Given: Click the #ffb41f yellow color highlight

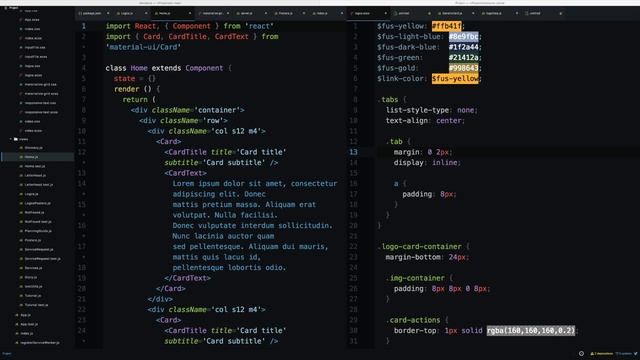Looking at the screenshot, I should tap(447, 26).
